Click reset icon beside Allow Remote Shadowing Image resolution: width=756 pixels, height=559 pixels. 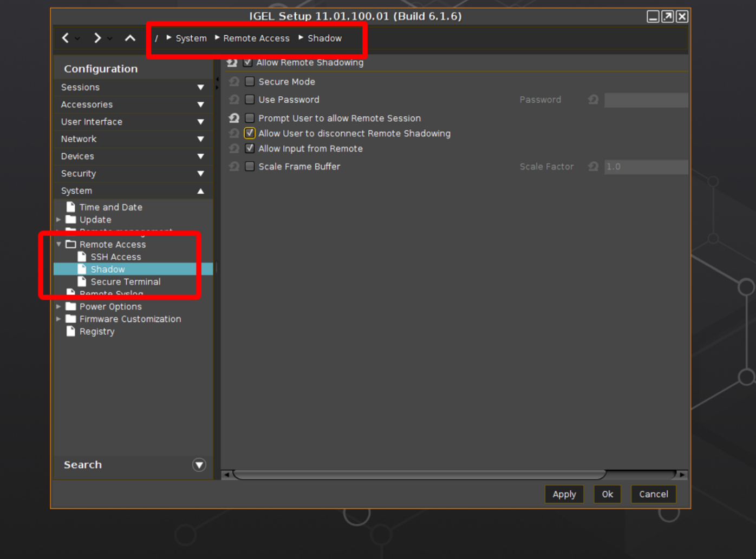pyautogui.click(x=232, y=63)
